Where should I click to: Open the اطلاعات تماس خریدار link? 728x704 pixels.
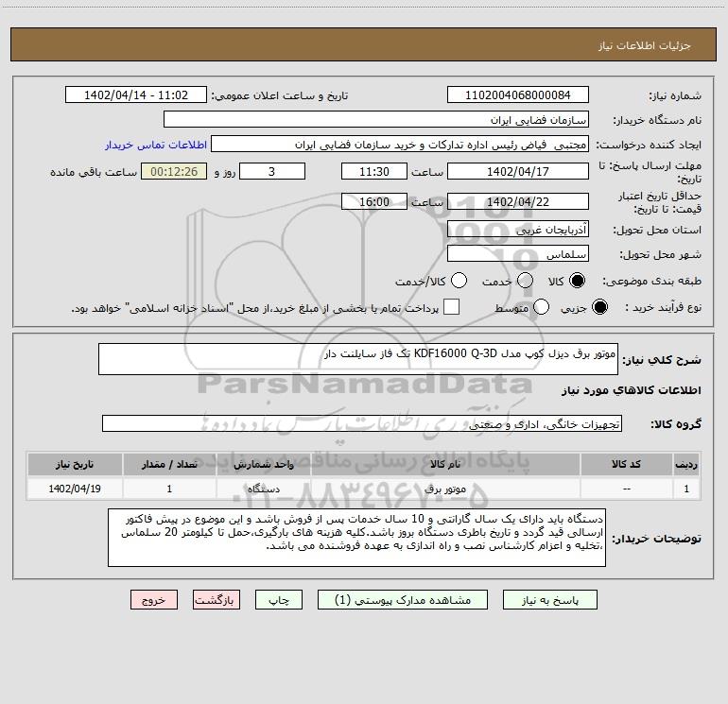coord(156,145)
